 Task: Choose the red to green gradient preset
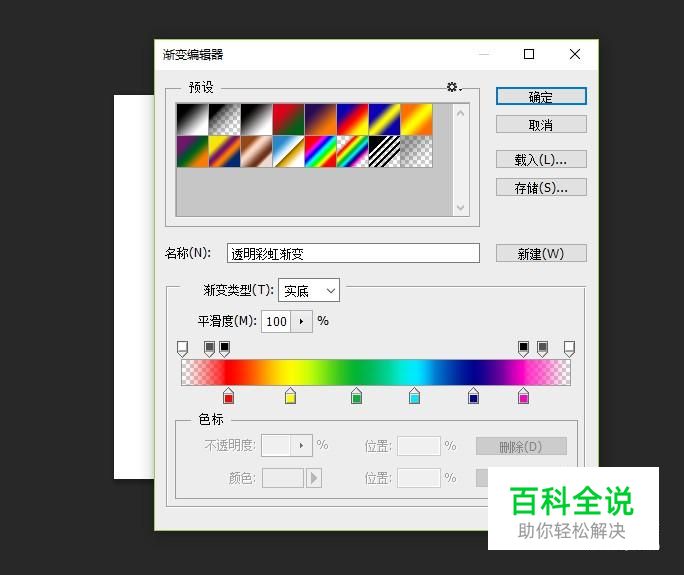(x=289, y=120)
